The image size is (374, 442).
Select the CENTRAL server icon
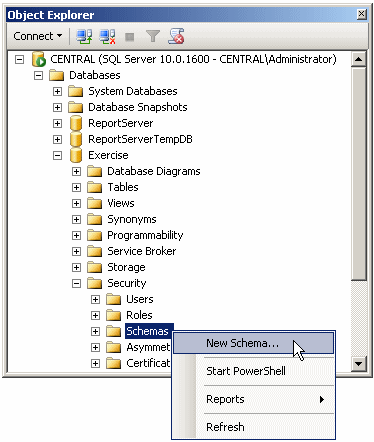[39, 59]
